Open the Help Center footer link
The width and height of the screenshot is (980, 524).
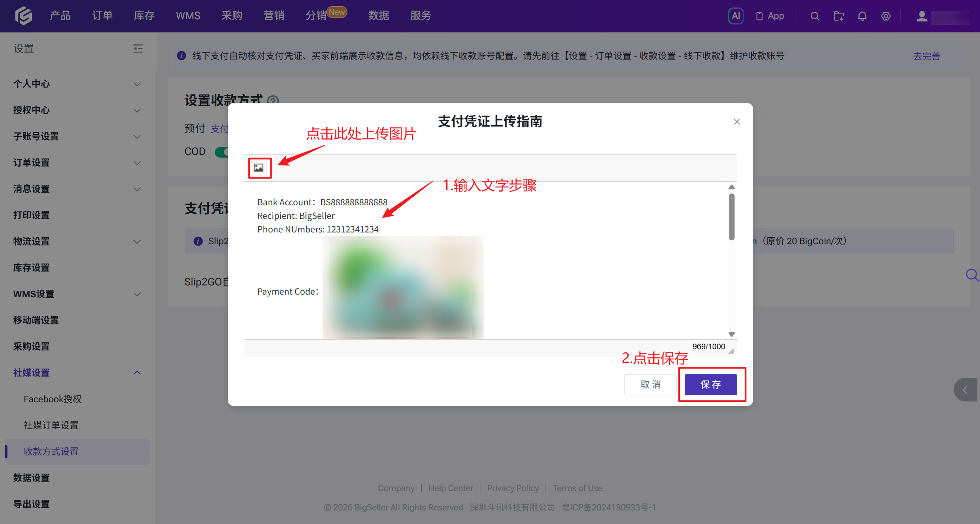pos(451,488)
